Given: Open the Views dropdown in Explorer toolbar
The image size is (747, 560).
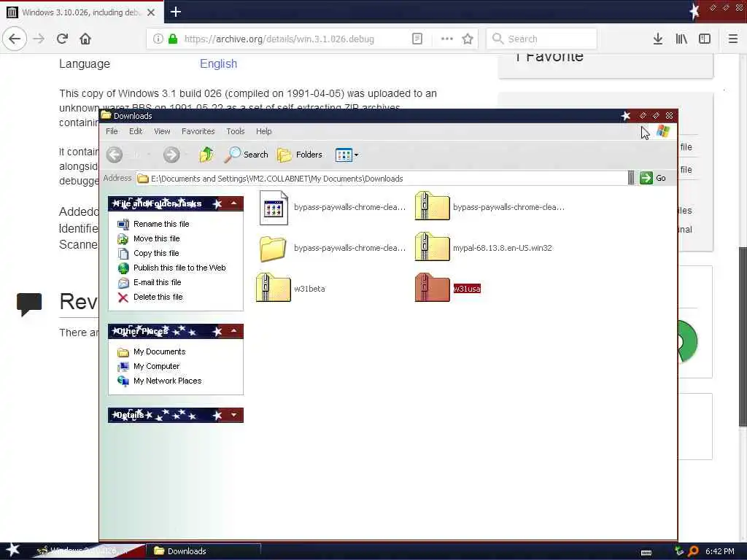Looking at the screenshot, I should (x=347, y=155).
